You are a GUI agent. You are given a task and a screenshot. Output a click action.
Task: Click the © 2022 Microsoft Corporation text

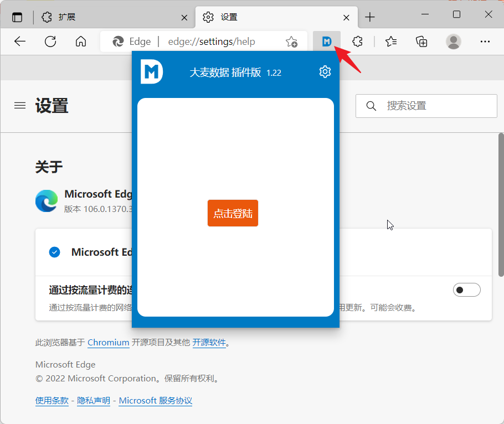tap(128, 379)
